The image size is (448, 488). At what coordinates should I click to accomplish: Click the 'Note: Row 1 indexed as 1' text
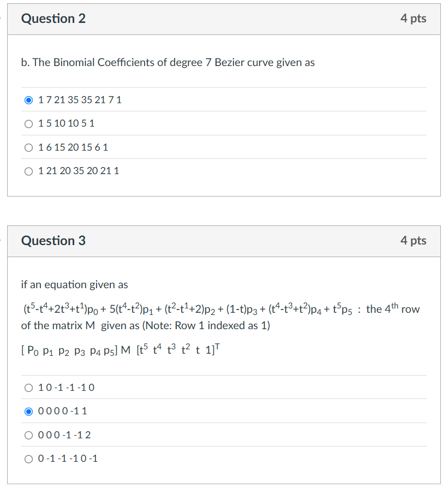point(206,325)
